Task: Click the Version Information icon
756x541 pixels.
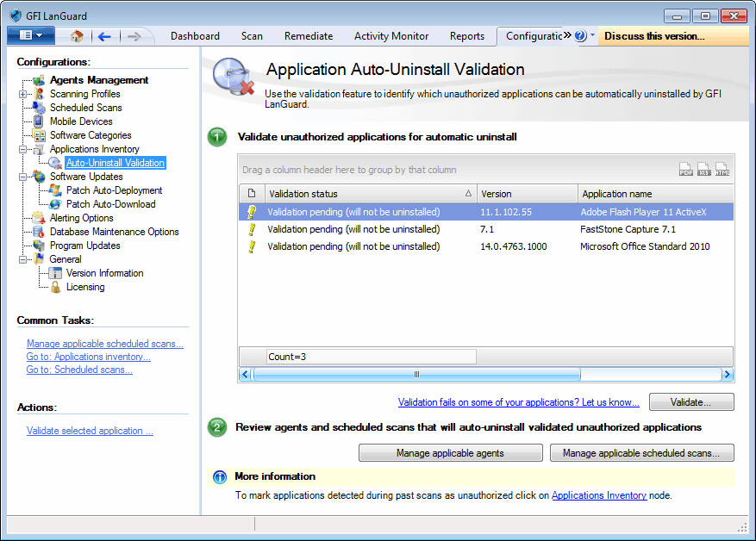Action: (55, 273)
